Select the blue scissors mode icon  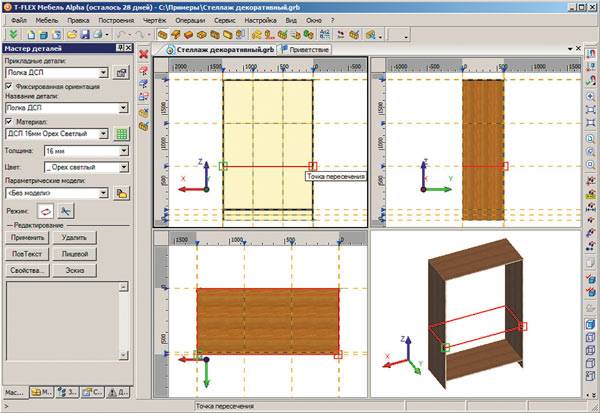point(65,211)
